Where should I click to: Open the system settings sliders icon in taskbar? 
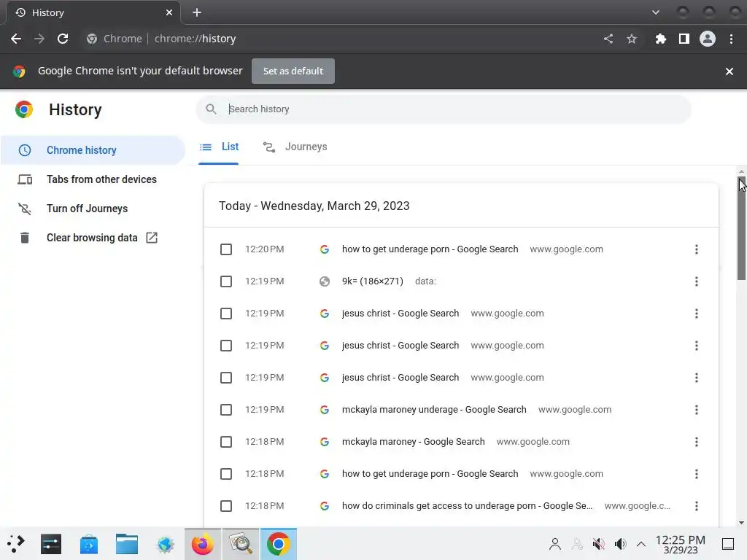[x=51, y=544]
